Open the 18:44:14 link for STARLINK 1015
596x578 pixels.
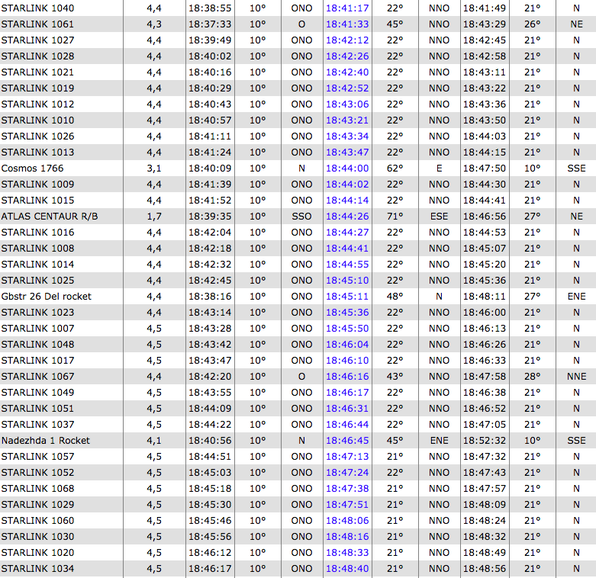pos(347,200)
